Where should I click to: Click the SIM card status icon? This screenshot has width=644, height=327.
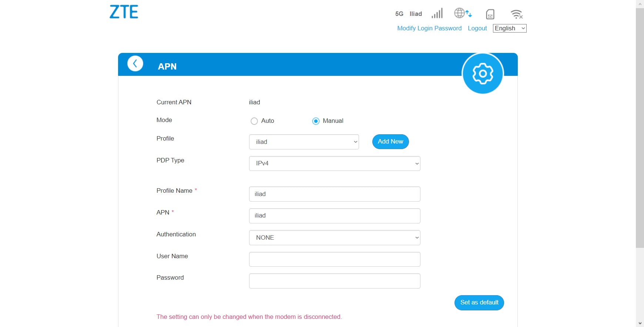(x=490, y=14)
